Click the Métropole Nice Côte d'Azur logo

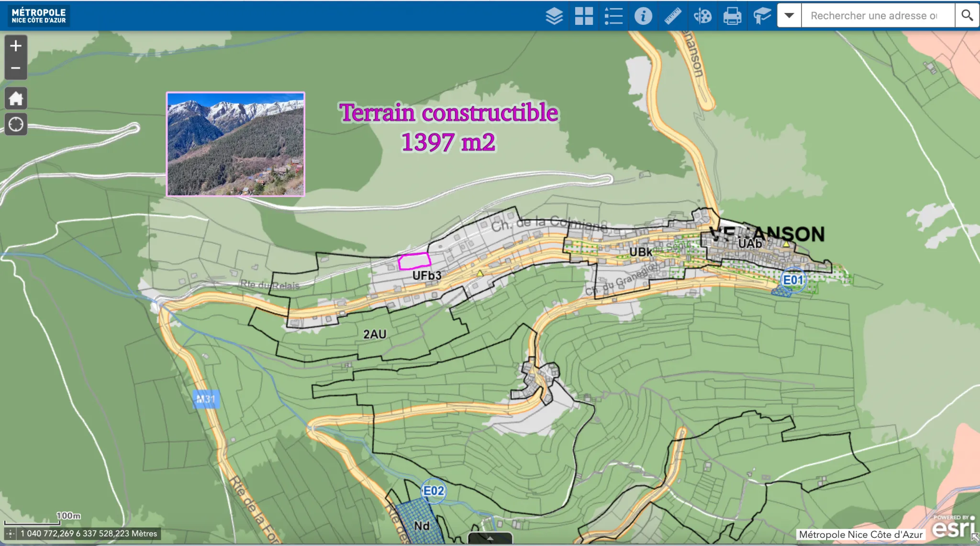(39, 16)
